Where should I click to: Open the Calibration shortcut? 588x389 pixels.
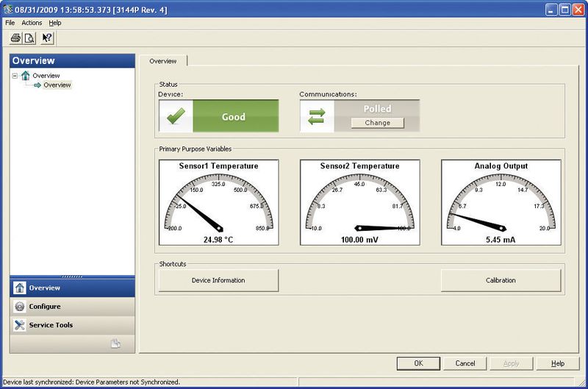click(501, 280)
